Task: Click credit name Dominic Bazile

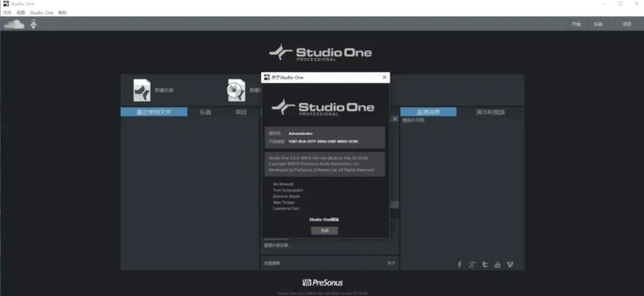Action: (287, 196)
